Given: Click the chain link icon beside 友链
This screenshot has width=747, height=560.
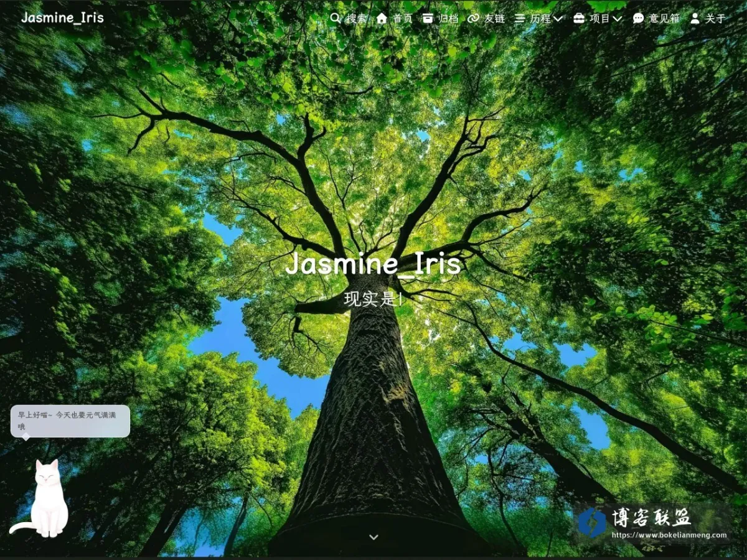Looking at the screenshot, I should point(473,18).
